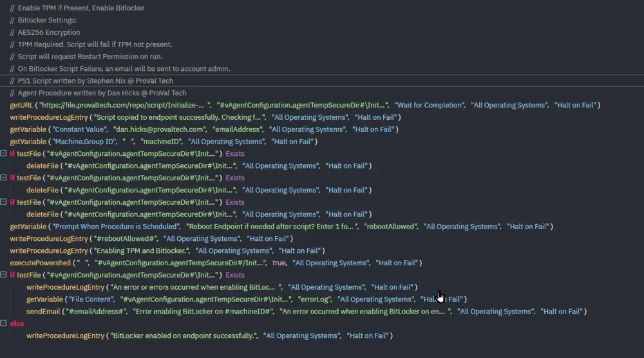
Task: Select the 'Script will request Restart Permission' comment
Action: (86, 57)
